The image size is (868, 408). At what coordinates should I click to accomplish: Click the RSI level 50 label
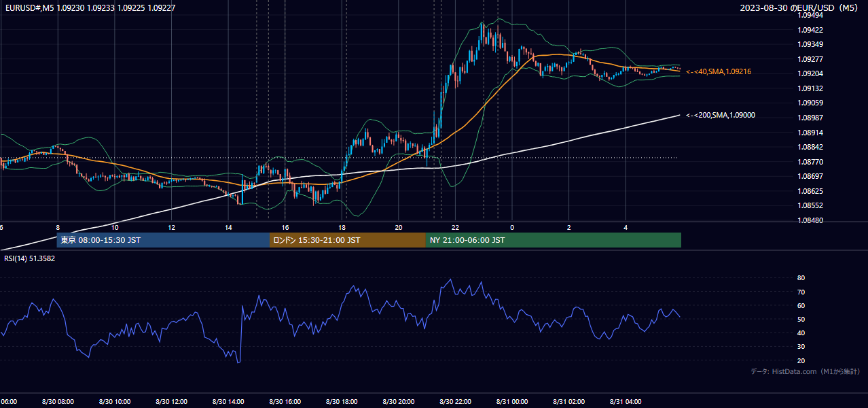[801, 319]
